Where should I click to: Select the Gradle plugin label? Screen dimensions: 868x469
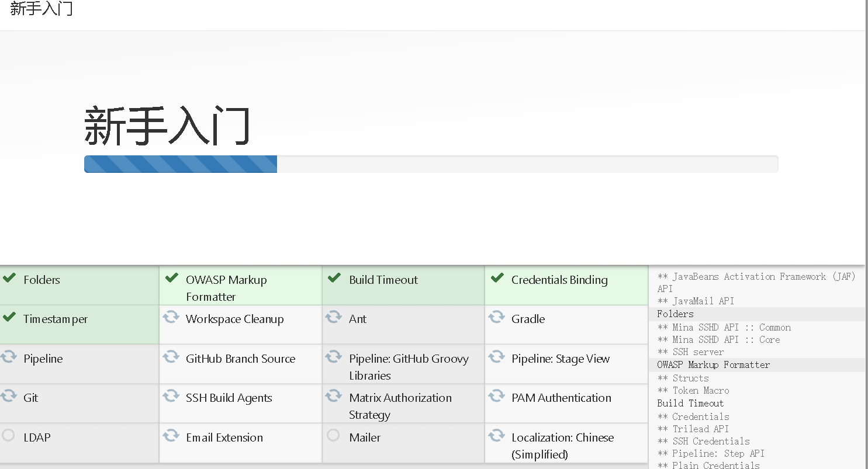(x=528, y=319)
